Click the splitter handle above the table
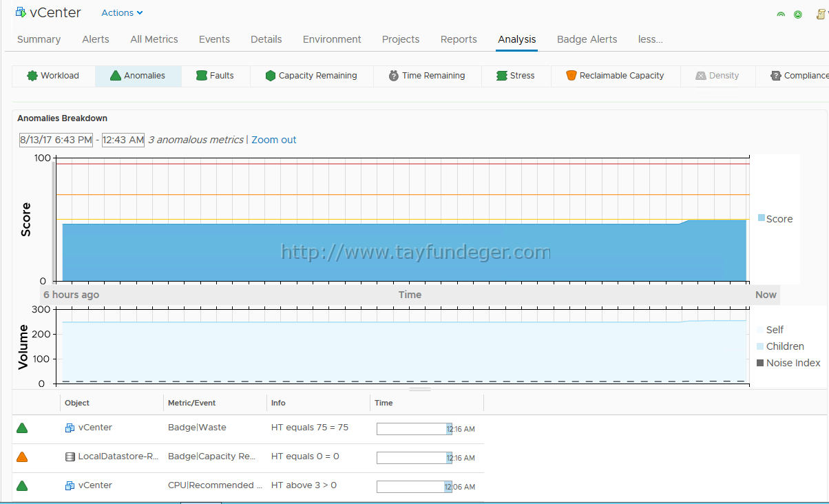Screen dimensions: 829x504 (x=420, y=390)
